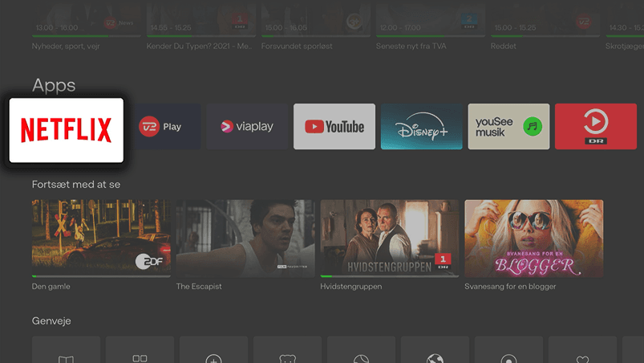This screenshot has width=644, height=363.
Task: Click progress bar under Hvidstengruppen thumbnail
Action: (389, 276)
